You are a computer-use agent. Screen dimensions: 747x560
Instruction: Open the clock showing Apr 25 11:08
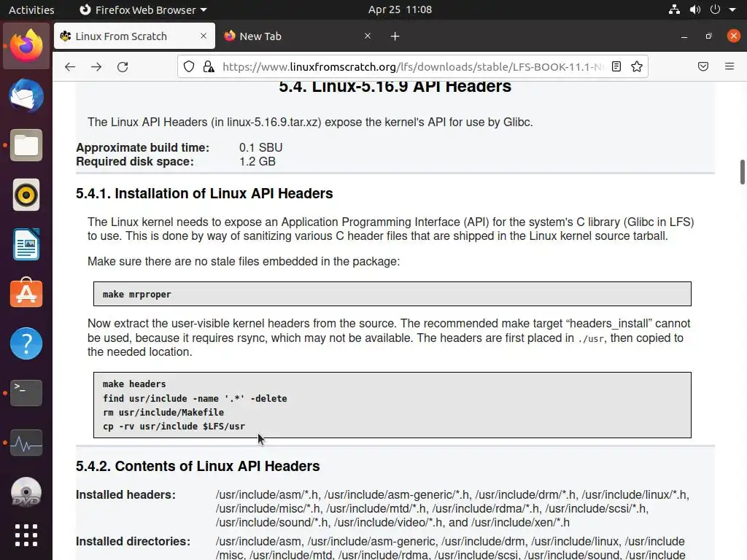click(x=400, y=9)
